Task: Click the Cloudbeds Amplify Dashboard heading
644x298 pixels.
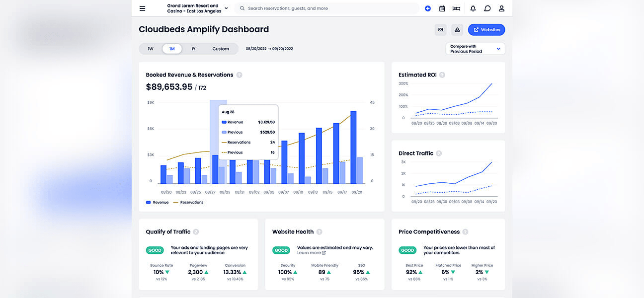Action: [x=204, y=29]
